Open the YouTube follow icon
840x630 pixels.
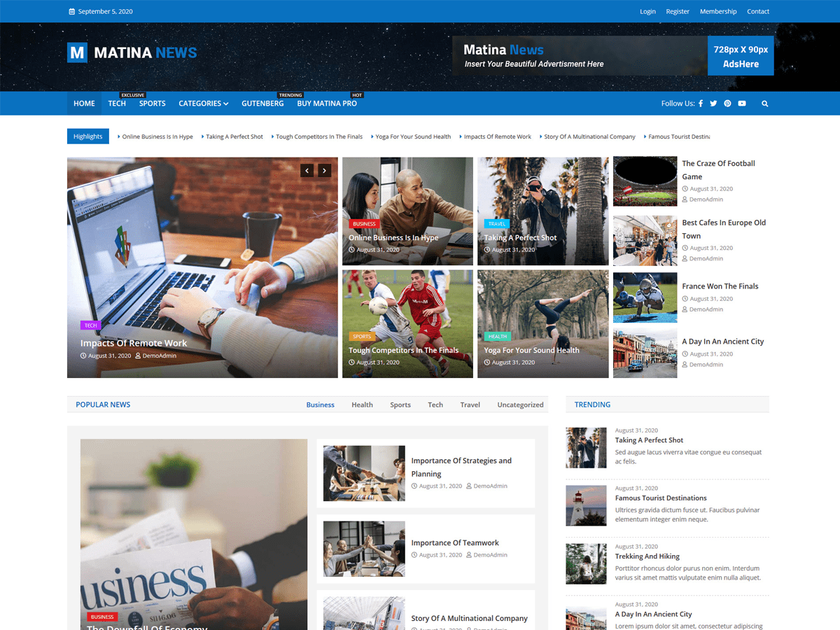[x=742, y=103]
